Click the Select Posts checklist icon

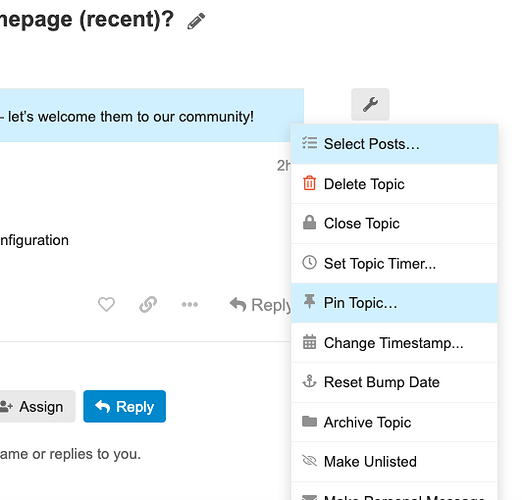pyautogui.click(x=309, y=143)
